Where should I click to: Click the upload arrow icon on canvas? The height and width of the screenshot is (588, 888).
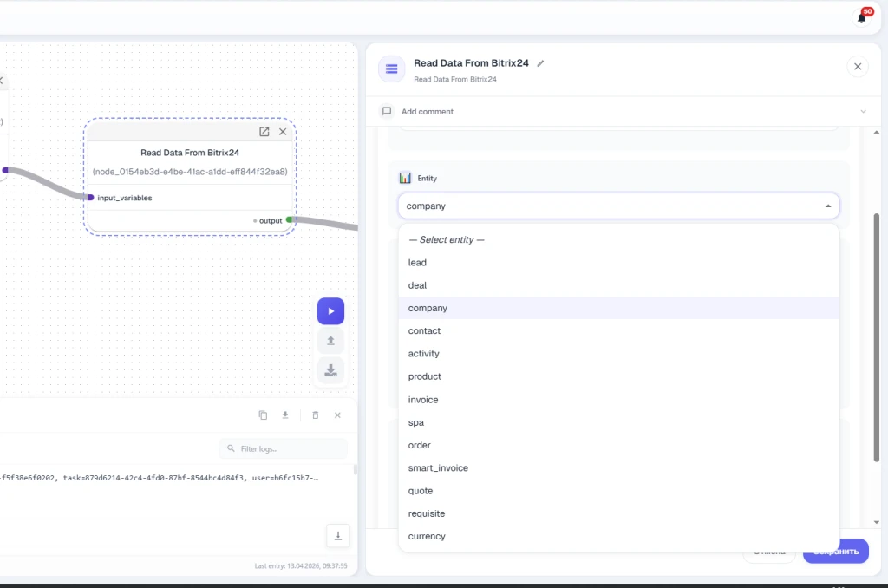[330, 341]
